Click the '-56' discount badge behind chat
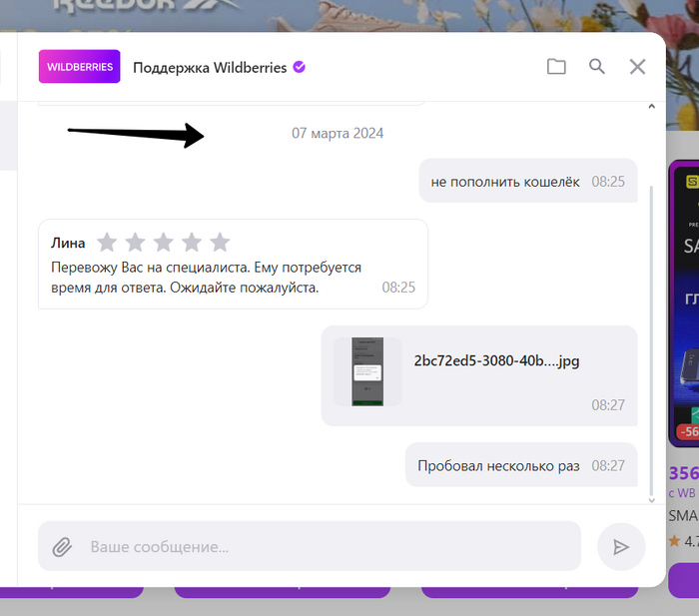This screenshot has width=699, height=616. pyautogui.click(x=688, y=431)
